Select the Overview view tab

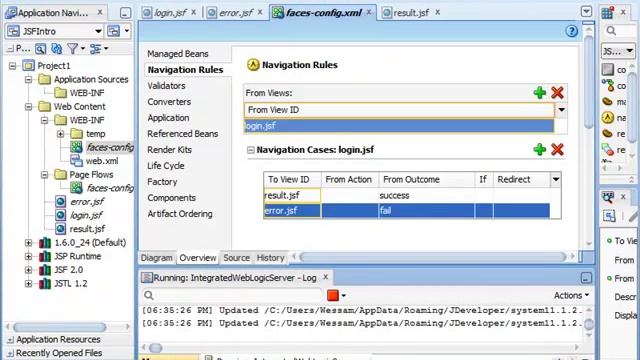click(198, 258)
